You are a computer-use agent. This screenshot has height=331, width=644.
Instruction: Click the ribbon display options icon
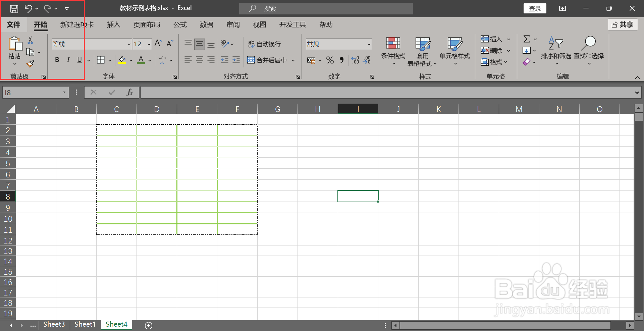[x=562, y=8]
